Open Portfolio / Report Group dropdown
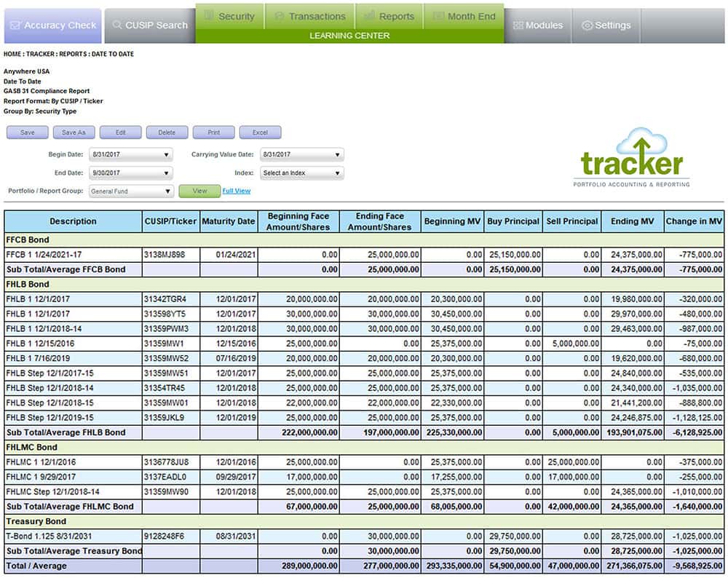This screenshot has width=728, height=578. click(131, 191)
